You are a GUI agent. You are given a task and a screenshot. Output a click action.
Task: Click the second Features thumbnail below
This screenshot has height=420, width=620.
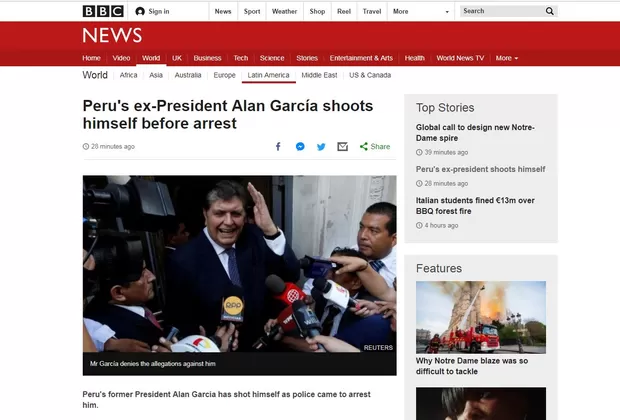481,403
